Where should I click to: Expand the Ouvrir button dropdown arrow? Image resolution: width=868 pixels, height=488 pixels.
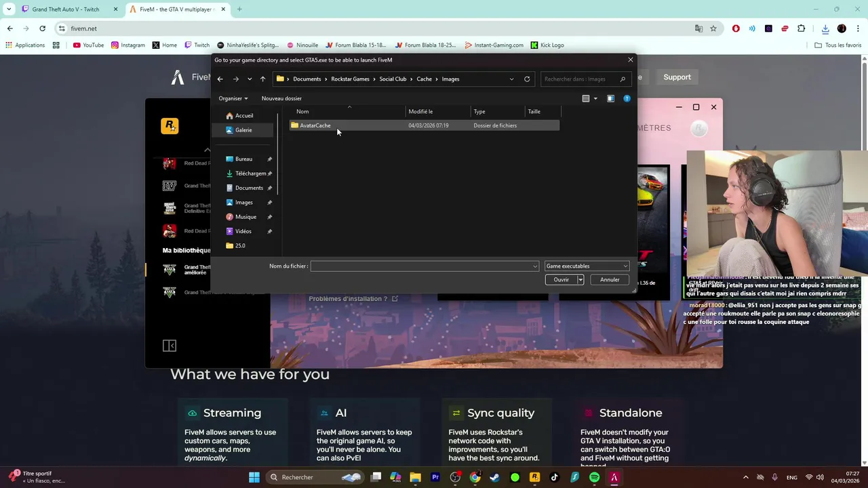(x=580, y=280)
